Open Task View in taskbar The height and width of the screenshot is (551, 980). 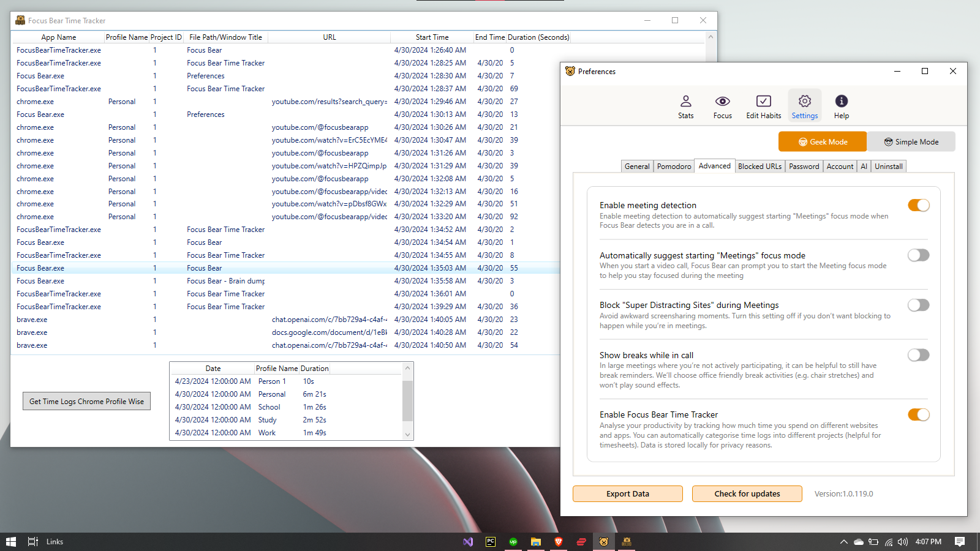click(x=33, y=542)
